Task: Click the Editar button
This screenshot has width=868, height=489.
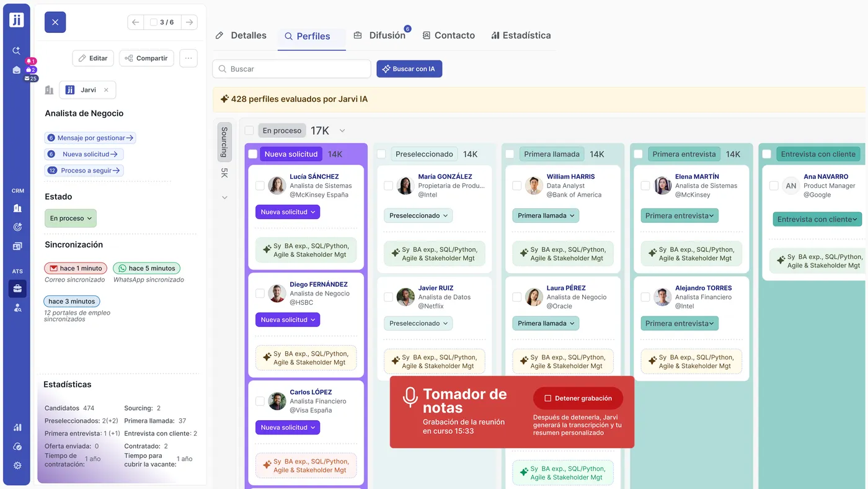Action: pyautogui.click(x=93, y=58)
